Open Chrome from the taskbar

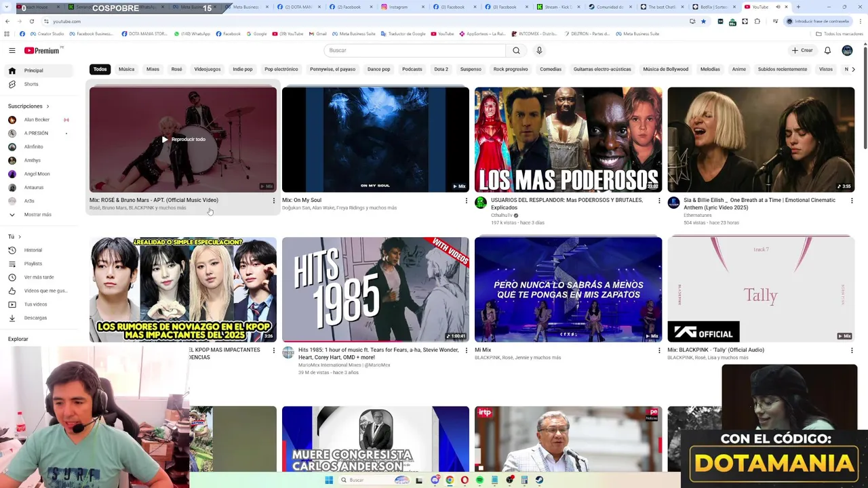[450, 480]
